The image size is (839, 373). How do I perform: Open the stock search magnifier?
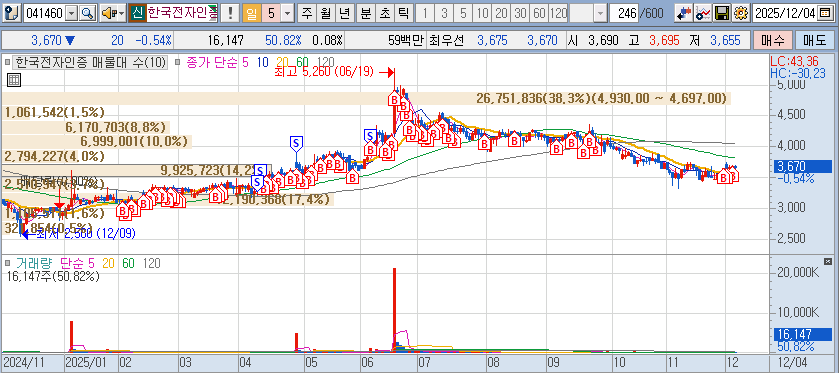pos(87,13)
